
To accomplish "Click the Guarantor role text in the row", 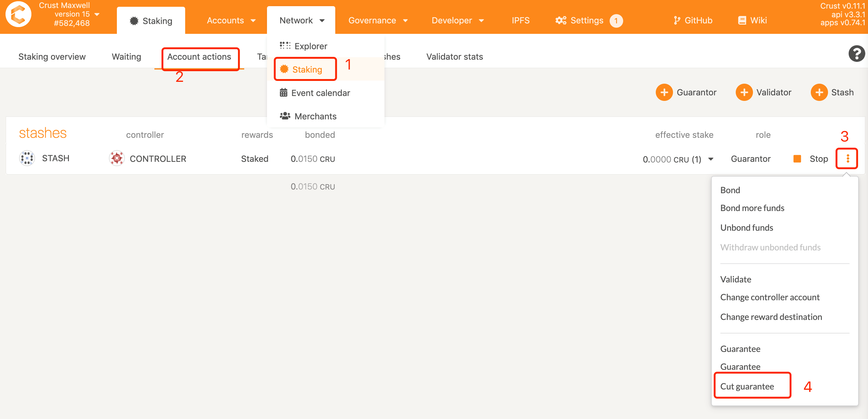I will (751, 159).
